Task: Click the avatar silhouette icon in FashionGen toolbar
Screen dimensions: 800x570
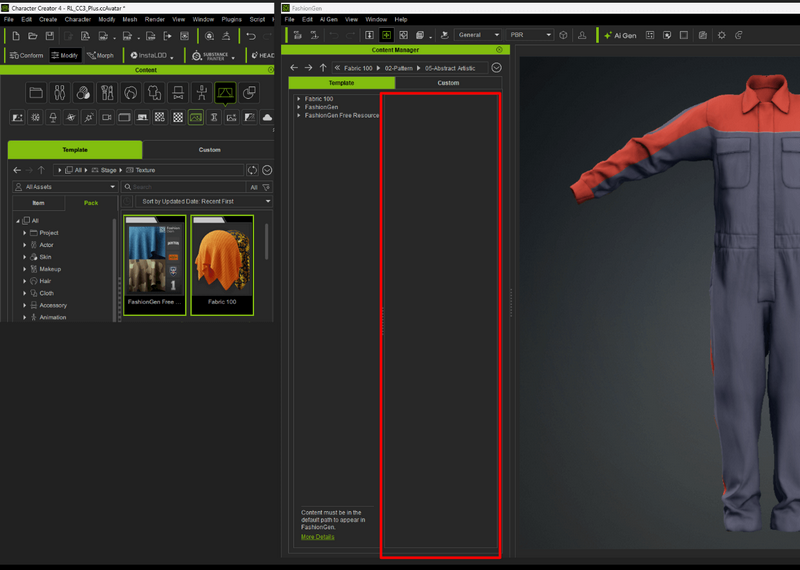Action: point(582,35)
